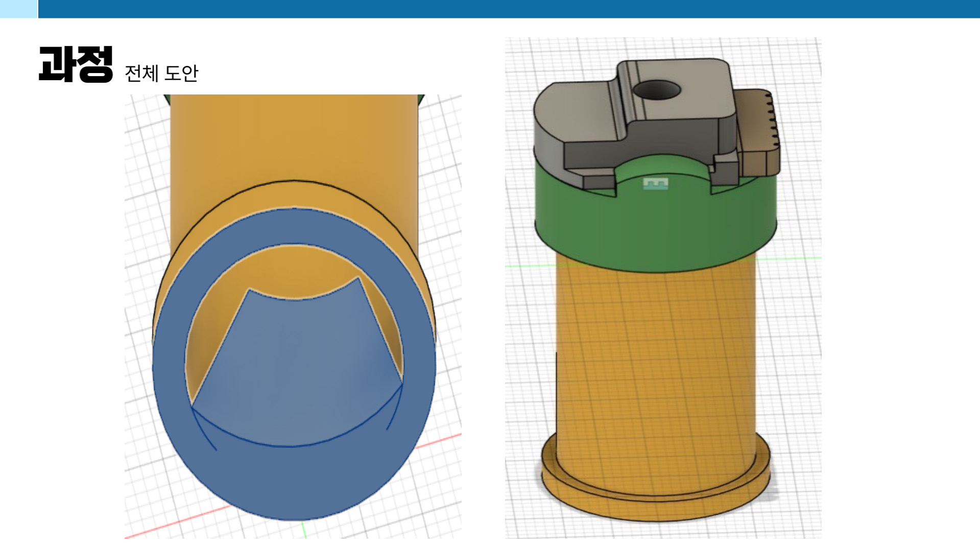
Task: Click the dark green corner at left image top
Action: (166, 98)
